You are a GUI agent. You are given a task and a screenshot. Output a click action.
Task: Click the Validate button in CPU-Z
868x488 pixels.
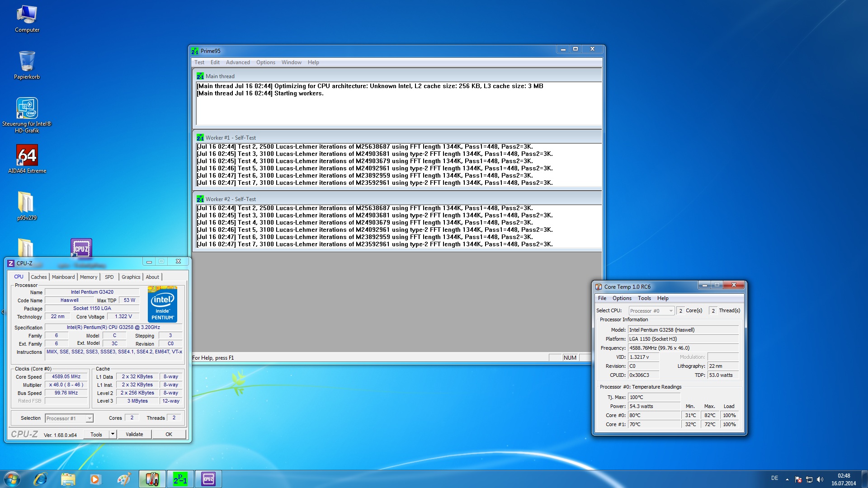coord(134,434)
